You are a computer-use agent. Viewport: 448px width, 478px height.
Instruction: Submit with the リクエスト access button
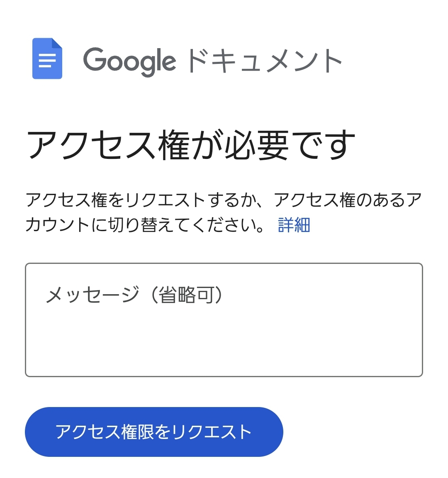pyautogui.click(x=154, y=432)
